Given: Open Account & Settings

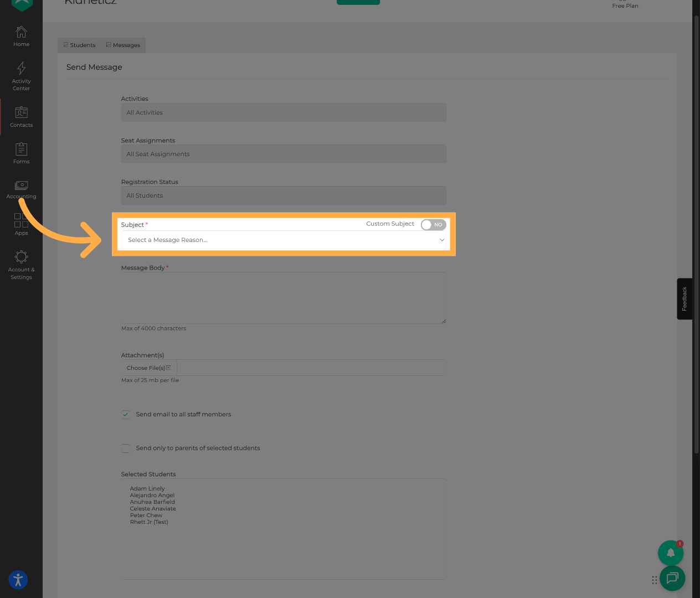Looking at the screenshot, I should [21, 263].
